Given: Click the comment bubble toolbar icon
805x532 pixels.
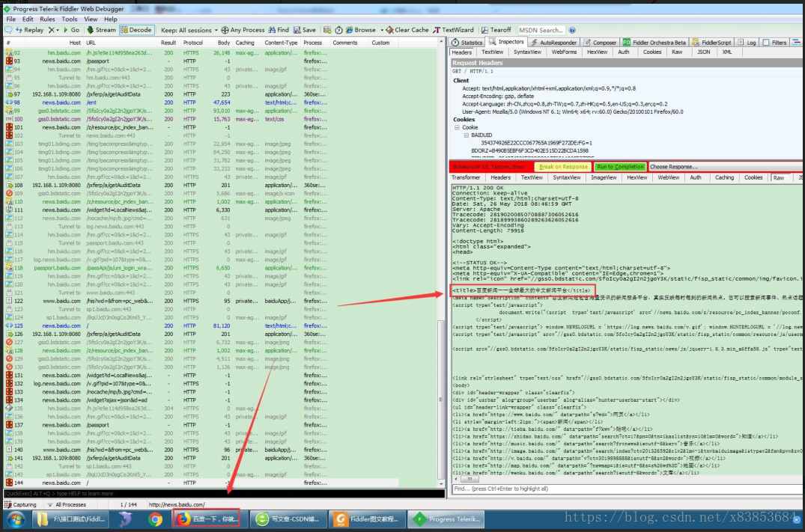Looking at the screenshot, I should pos(8,30).
